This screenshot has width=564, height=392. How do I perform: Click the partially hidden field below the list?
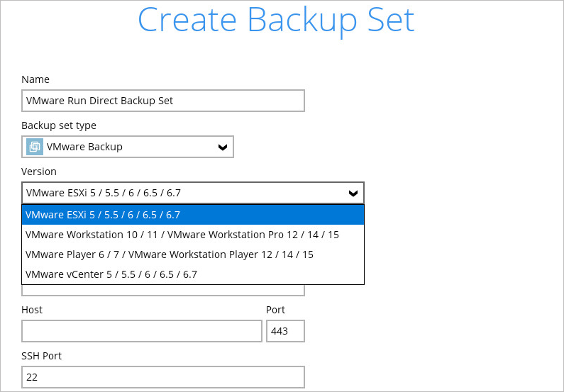pyautogui.click(x=162, y=290)
